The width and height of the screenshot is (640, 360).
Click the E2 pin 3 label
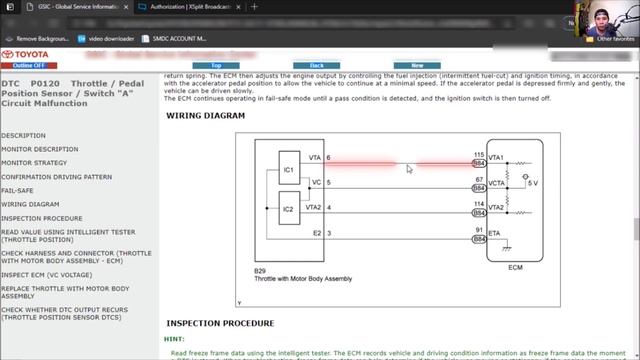click(x=322, y=233)
